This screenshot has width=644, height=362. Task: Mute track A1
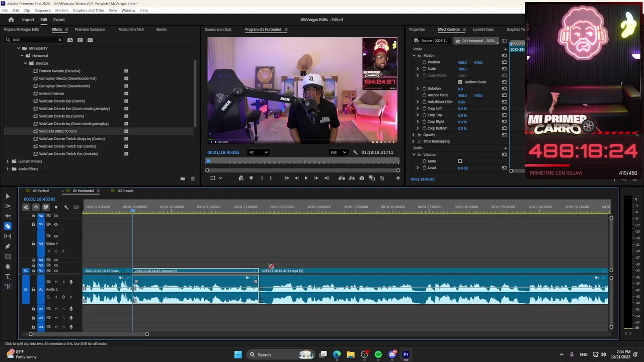[x=56, y=282]
